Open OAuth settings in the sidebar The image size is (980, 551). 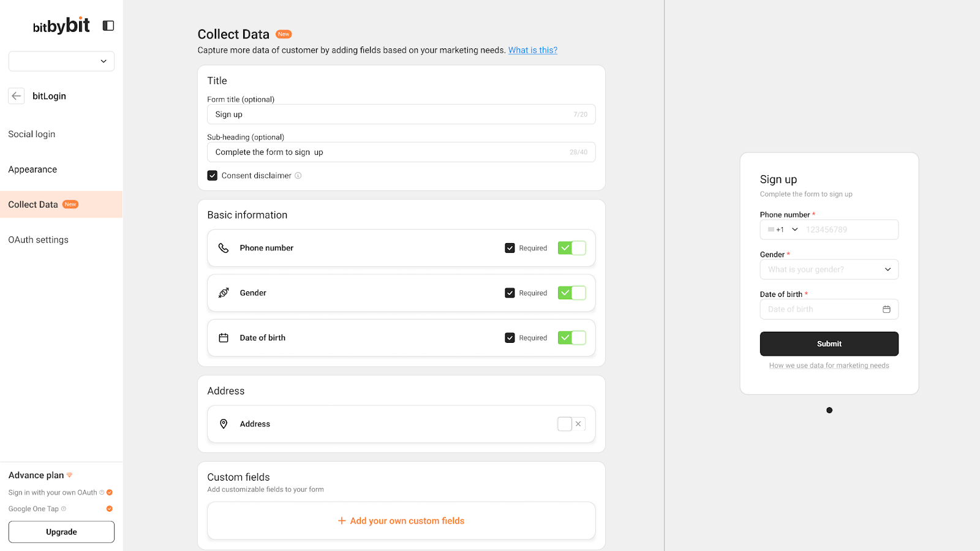click(39, 240)
